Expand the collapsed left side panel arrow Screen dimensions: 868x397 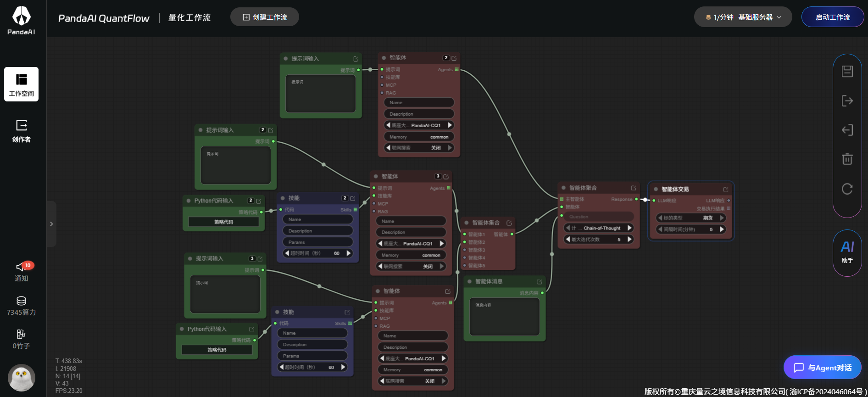(51, 224)
